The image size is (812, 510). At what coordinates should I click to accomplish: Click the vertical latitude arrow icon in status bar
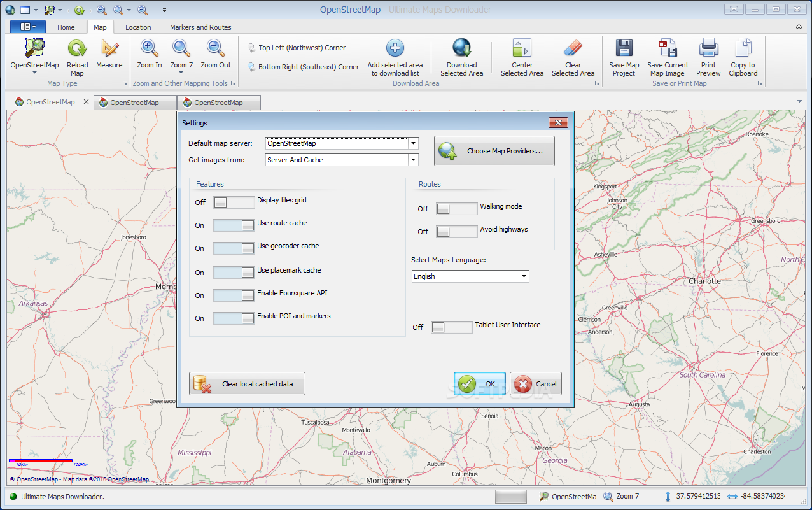click(668, 497)
